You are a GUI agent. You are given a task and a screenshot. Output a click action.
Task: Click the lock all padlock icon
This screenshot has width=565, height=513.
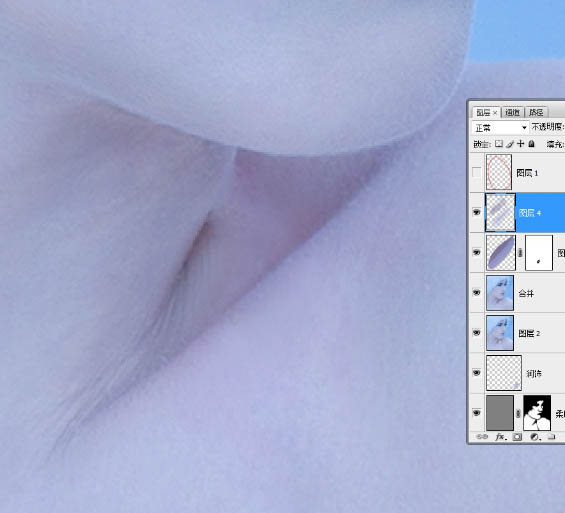531,144
